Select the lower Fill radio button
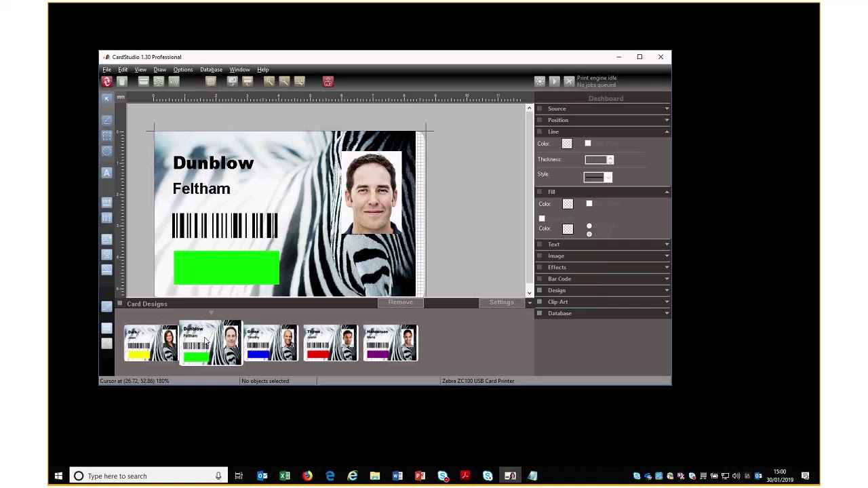This screenshot has height=488, width=868. tap(589, 234)
